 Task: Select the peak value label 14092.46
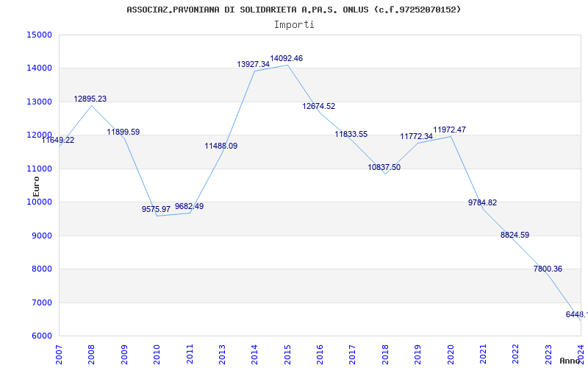pos(286,58)
